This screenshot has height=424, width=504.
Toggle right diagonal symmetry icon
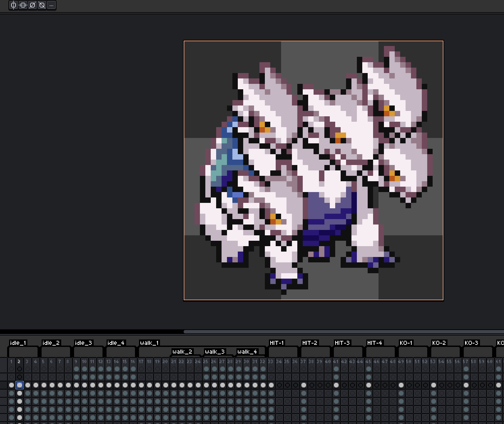pos(32,5)
